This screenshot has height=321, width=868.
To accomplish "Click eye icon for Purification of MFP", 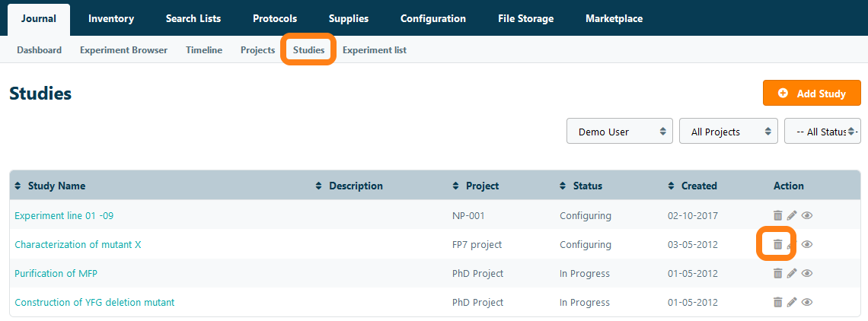I will [807, 274].
